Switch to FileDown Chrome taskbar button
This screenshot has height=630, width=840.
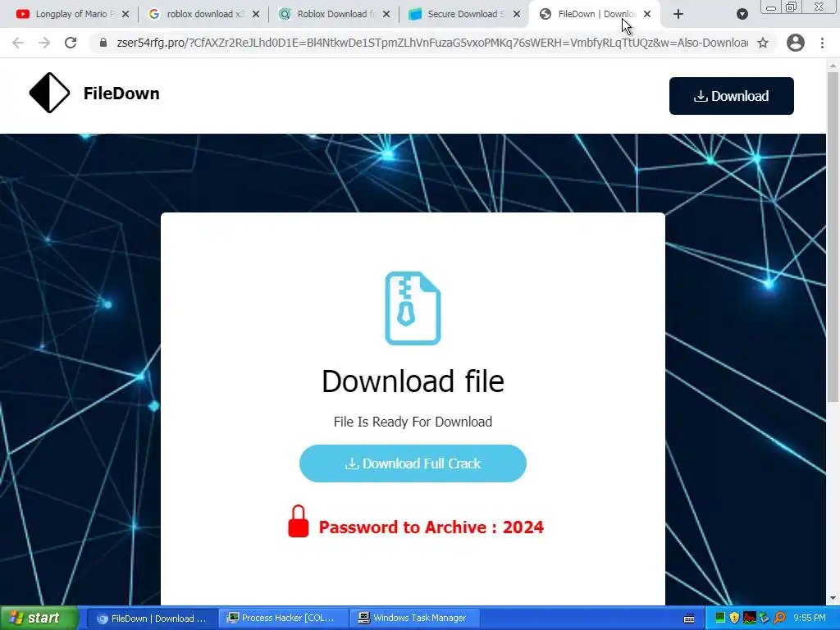(152, 619)
